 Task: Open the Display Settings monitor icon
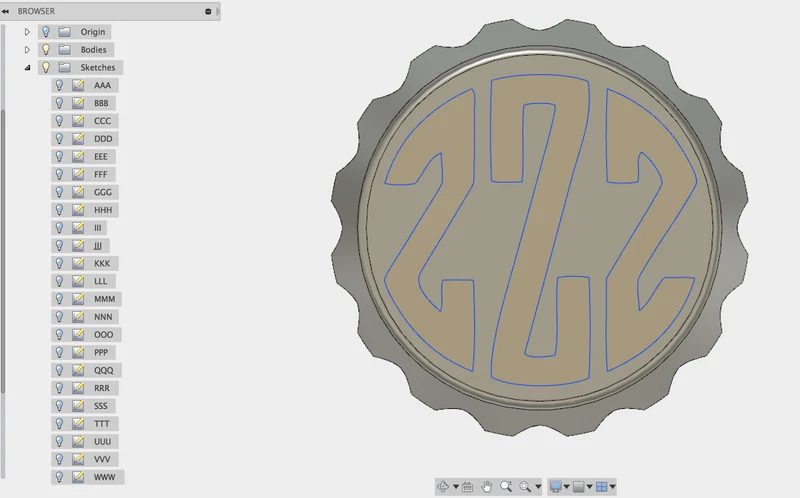556,486
